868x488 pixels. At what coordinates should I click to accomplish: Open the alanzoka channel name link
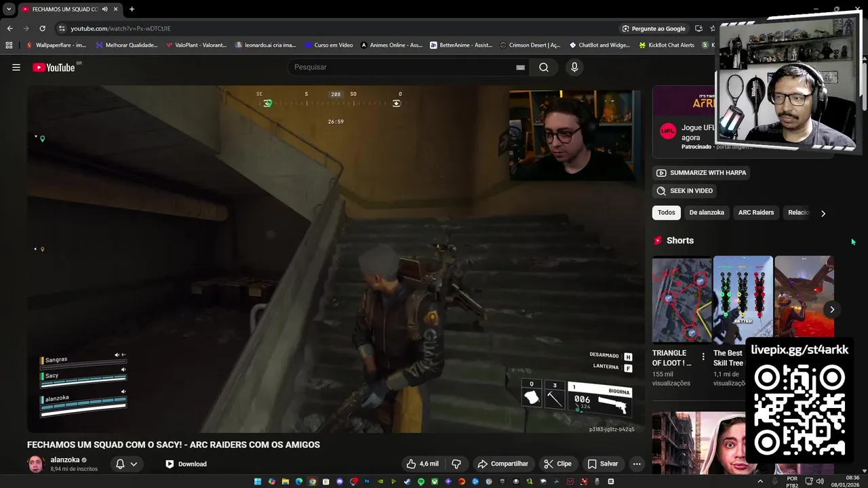(x=65, y=460)
